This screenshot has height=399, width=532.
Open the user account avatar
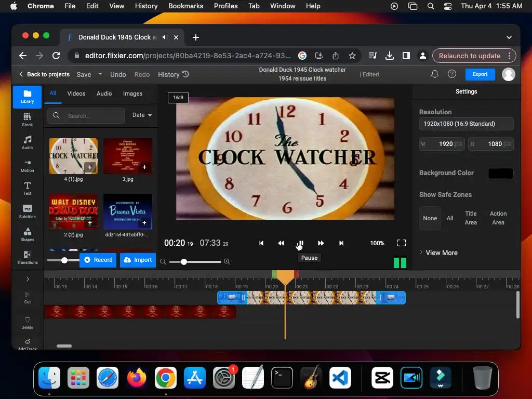coord(508,74)
